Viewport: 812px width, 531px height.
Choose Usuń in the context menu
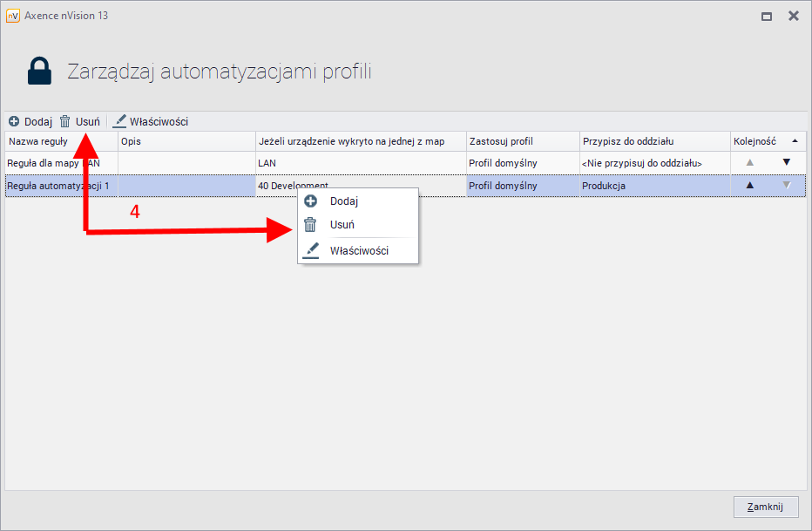click(x=342, y=224)
